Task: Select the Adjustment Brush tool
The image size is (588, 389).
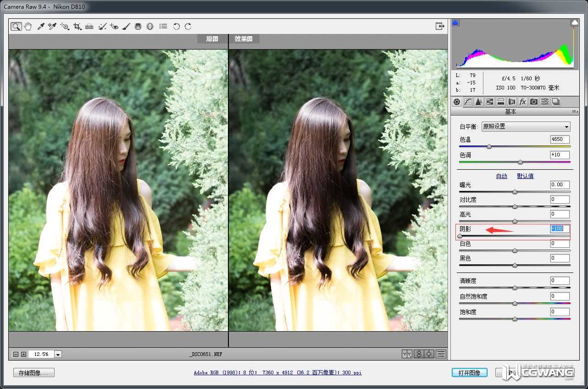Action: point(126,27)
